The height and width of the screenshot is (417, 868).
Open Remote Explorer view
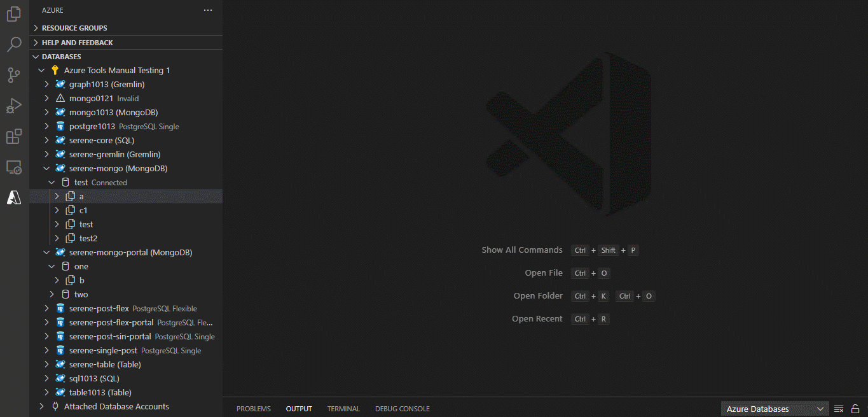tap(14, 167)
